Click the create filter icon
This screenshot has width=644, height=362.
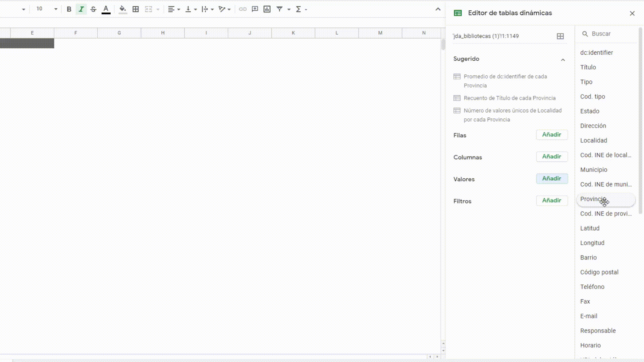(279, 9)
